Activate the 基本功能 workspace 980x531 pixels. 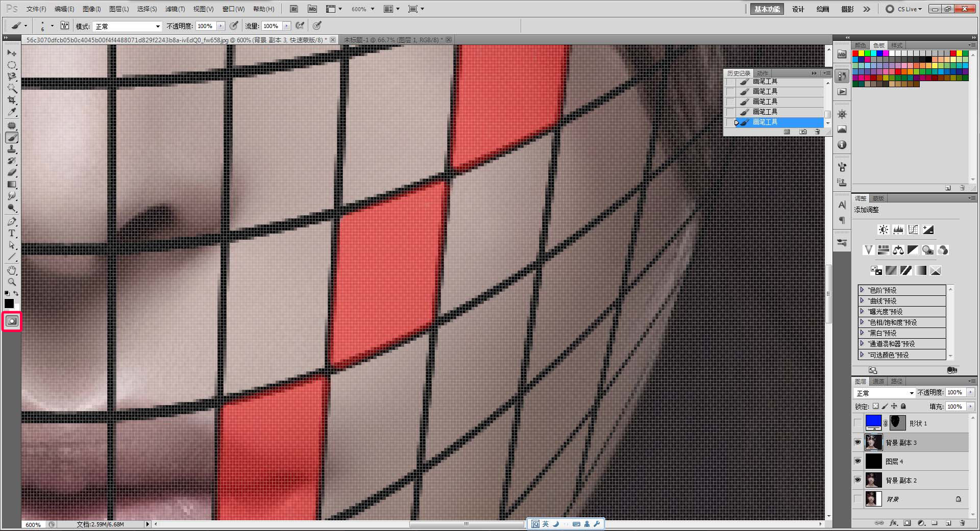coord(767,9)
